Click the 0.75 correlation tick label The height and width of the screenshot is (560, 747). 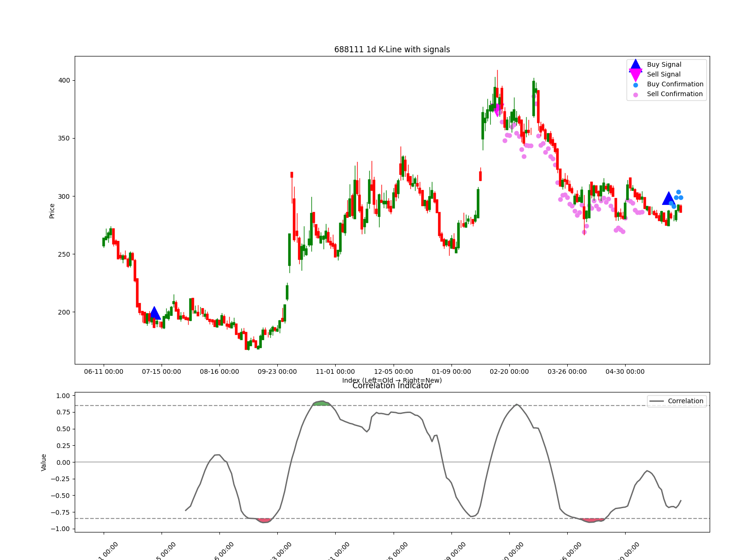click(63, 413)
